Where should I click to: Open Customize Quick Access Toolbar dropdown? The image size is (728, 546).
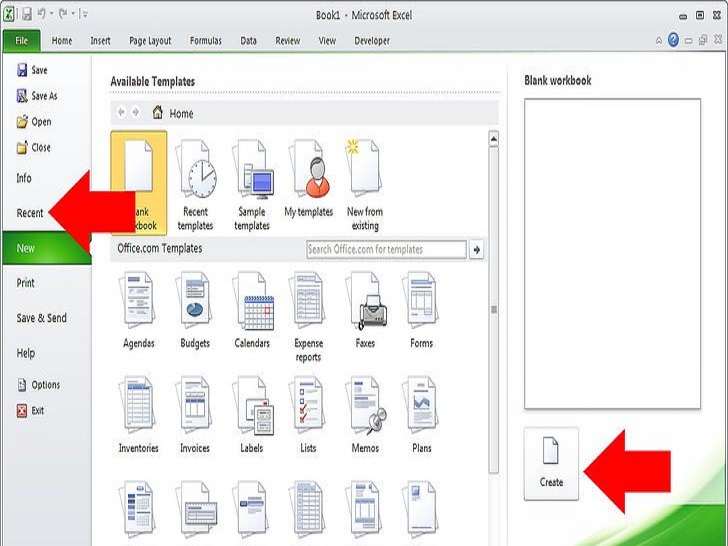pyautogui.click(x=84, y=14)
